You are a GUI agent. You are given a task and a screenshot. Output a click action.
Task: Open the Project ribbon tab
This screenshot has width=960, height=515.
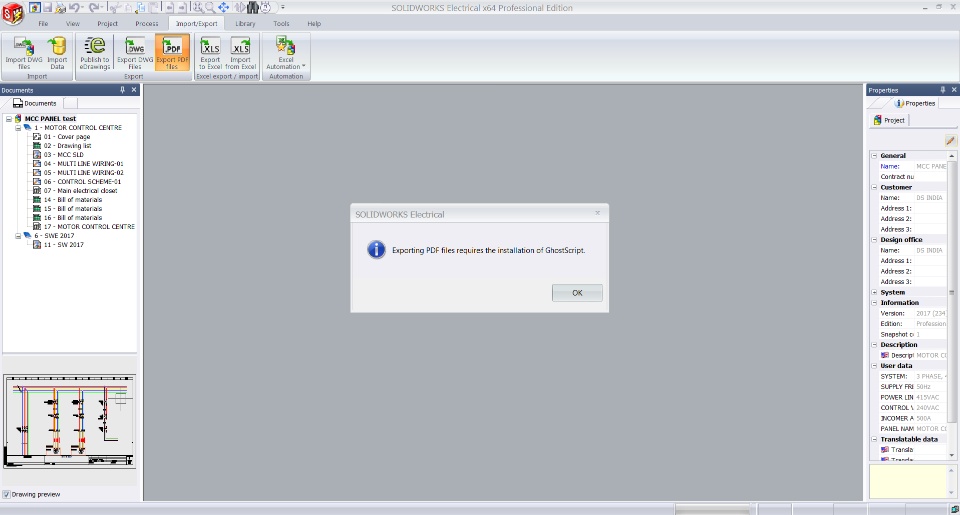coord(107,24)
